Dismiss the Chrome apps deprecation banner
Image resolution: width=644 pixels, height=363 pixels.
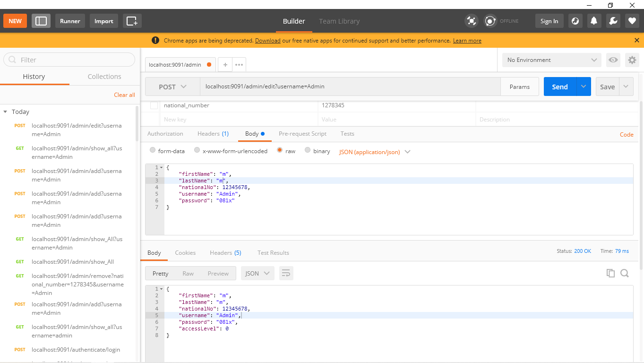click(x=637, y=41)
